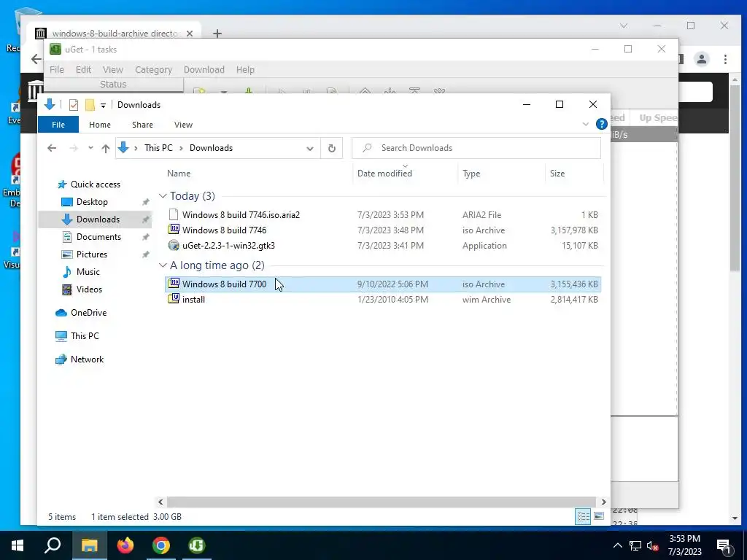747x560 pixels.
Task: Select the Windows 8 build 7746.iso.aria2 file icon
Action: (x=174, y=215)
